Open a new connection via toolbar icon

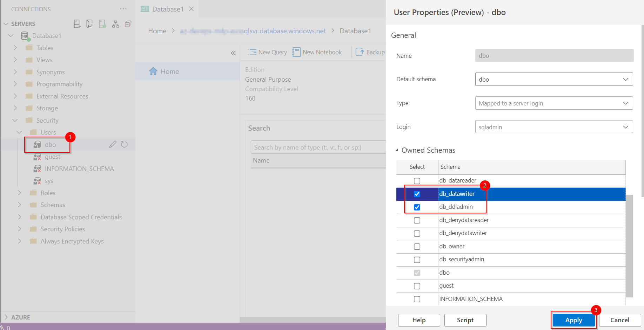[x=77, y=23]
